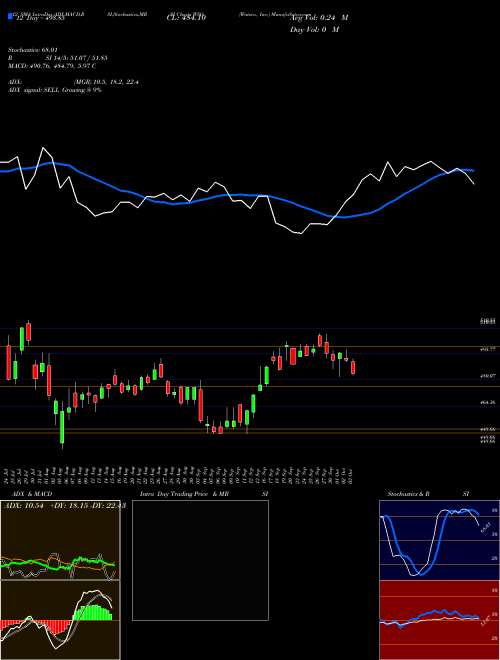Open the blue Stochastics chart panel
The image size is (500, 660).
point(439,540)
